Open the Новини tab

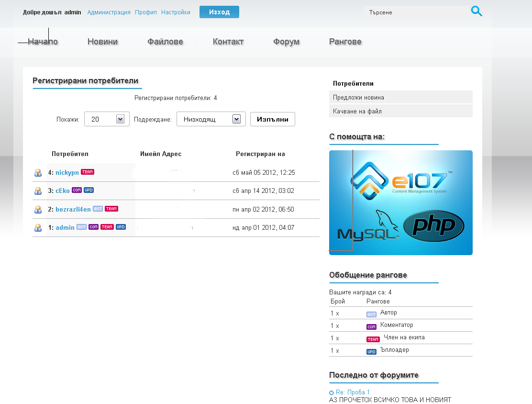(102, 42)
